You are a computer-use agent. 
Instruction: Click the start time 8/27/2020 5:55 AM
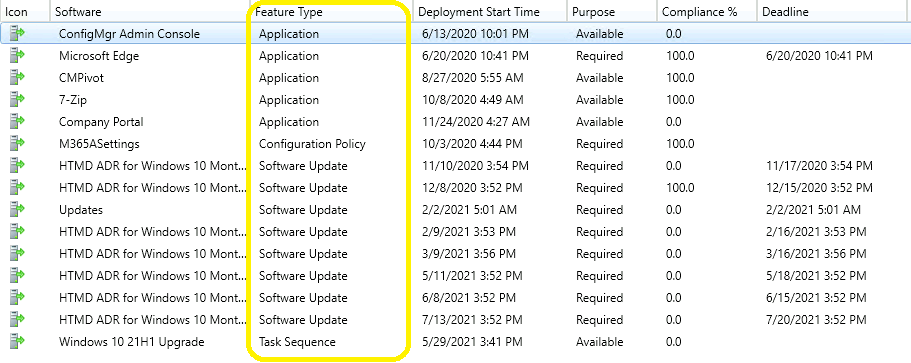pos(472,78)
